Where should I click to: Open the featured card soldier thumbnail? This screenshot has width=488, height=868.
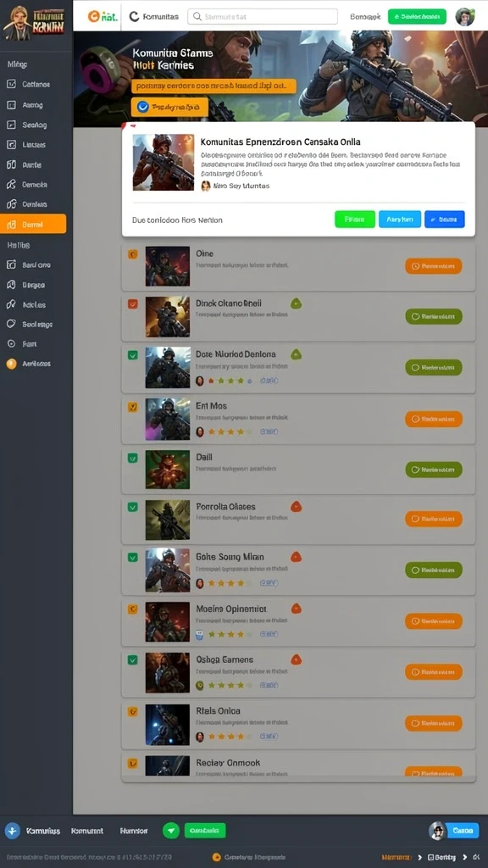coord(164,162)
